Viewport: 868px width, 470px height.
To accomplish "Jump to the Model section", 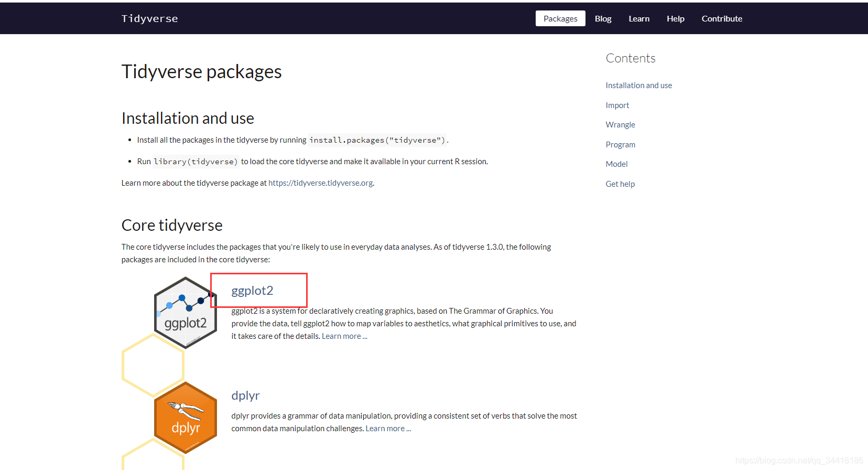I will [x=617, y=164].
